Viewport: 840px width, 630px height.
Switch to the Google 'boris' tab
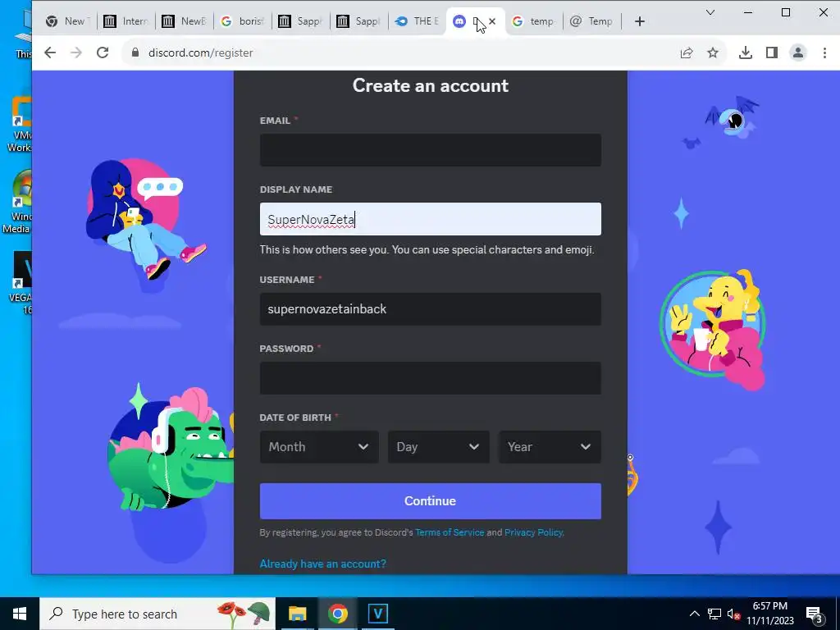pyautogui.click(x=243, y=21)
